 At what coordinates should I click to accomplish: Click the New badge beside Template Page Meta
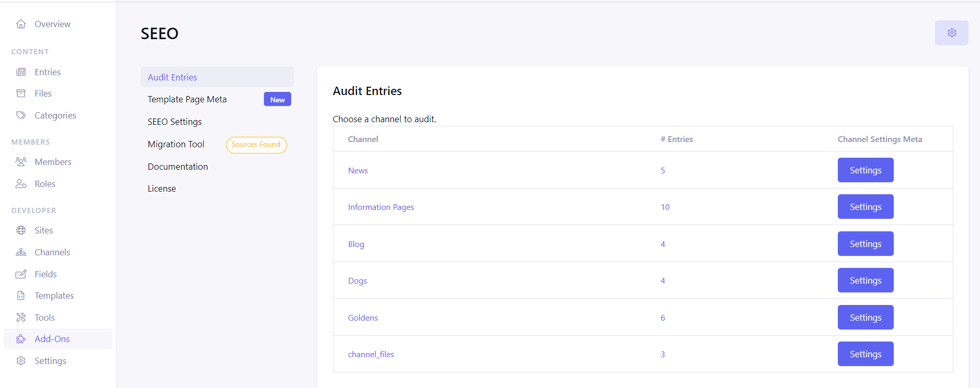point(278,99)
